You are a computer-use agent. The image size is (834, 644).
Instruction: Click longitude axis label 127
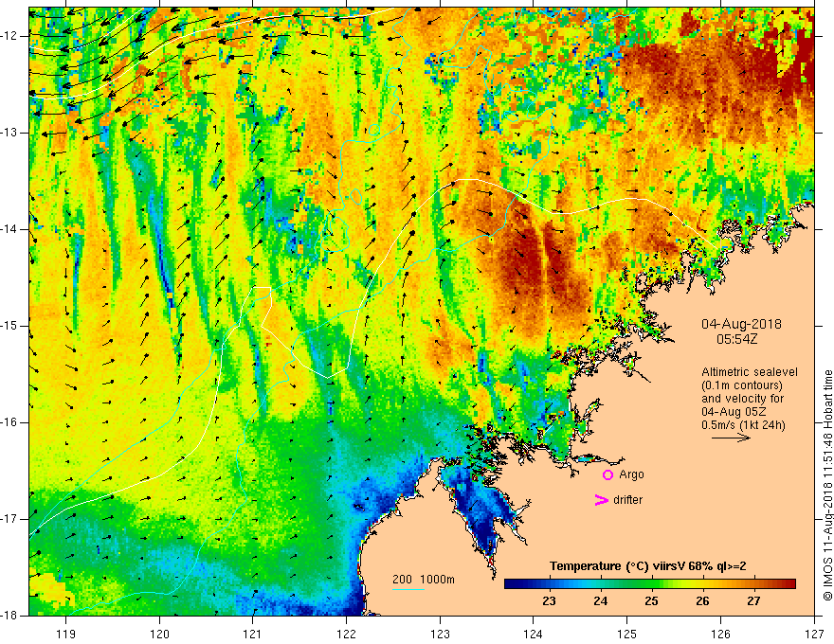click(x=814, y=634)
